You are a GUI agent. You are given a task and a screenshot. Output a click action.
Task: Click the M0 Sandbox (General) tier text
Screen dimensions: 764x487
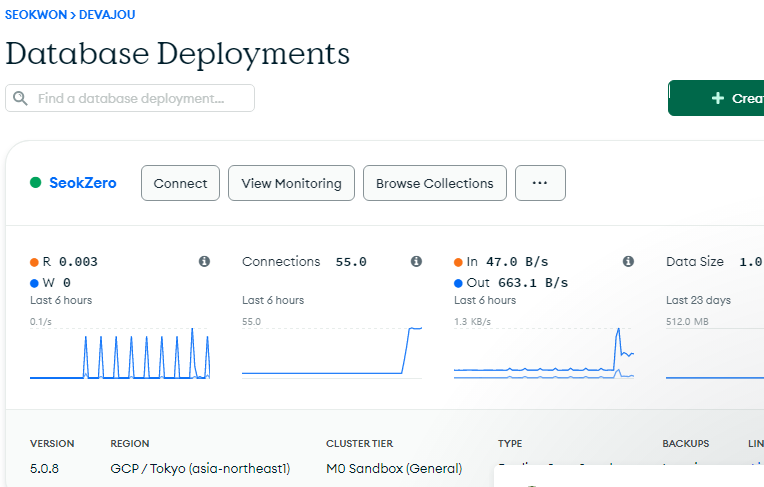point(394,468)
